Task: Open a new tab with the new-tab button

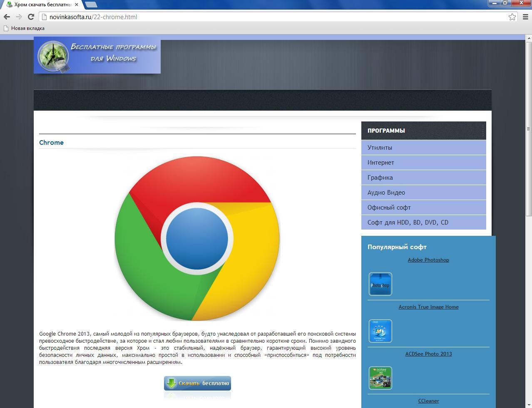Action: (x=91, y=5)
